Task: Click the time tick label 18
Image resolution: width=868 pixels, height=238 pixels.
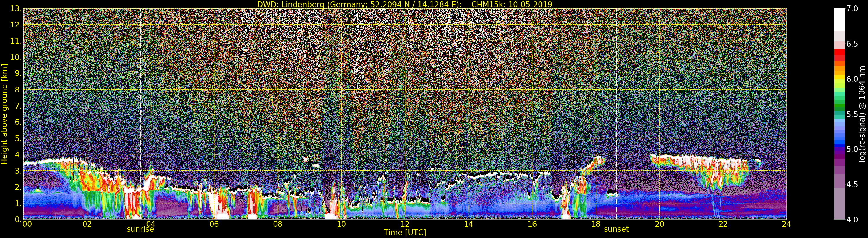Action: tap(596, 224)
